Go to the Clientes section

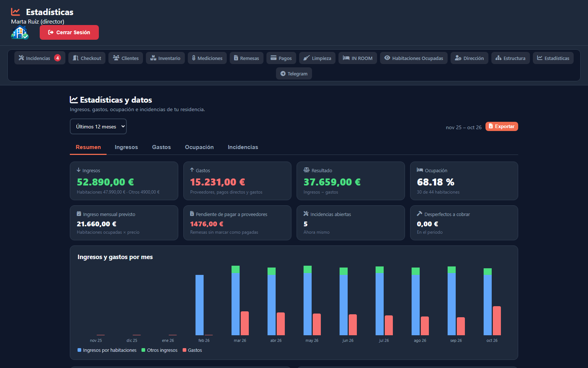[126, 58]
